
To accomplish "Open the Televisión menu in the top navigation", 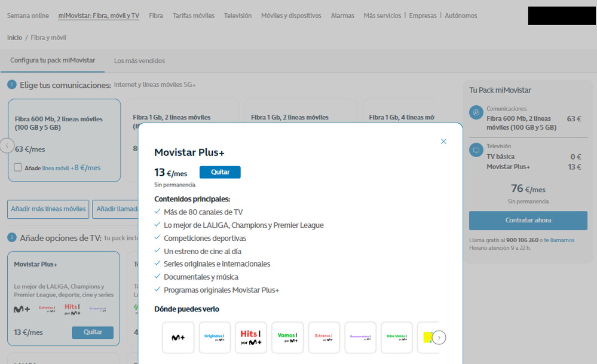I will coord(238,16).
